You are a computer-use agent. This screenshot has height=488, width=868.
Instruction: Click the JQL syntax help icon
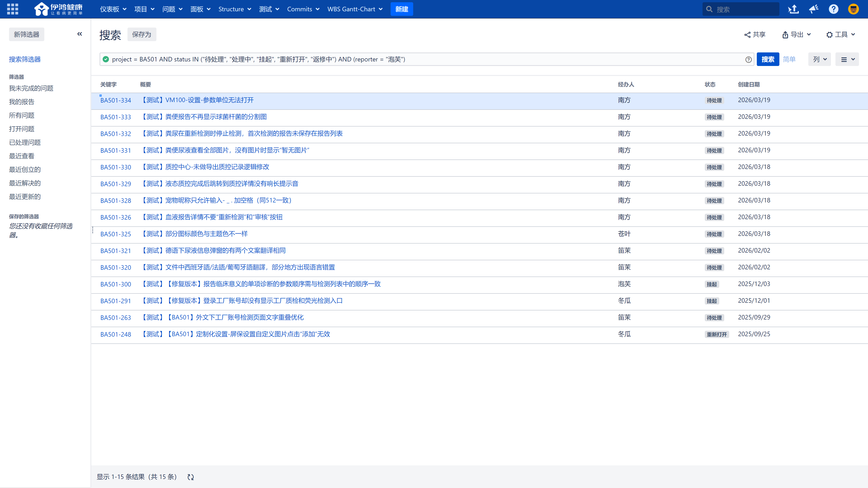(x=748, y=60)
